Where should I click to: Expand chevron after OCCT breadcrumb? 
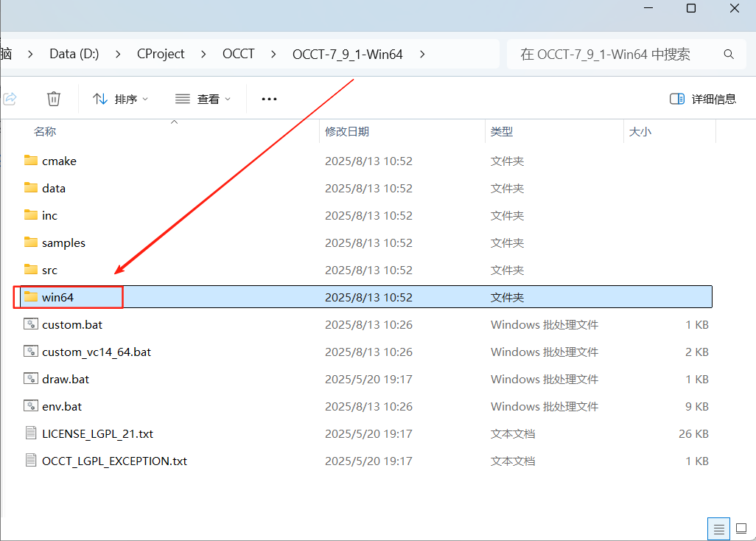tap(273, 55)
